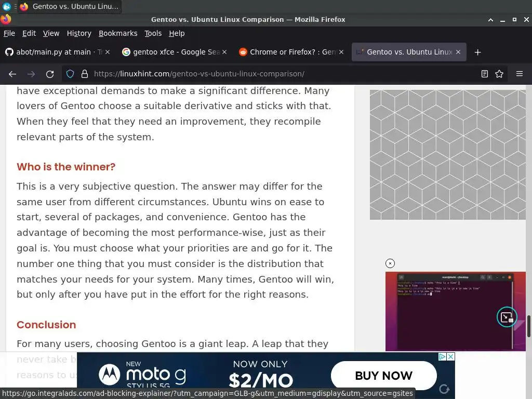The width and height of the screenshot is (532, 399).
Task: Click the page's vertical scrollbar thumb
Action: (528, 326)
